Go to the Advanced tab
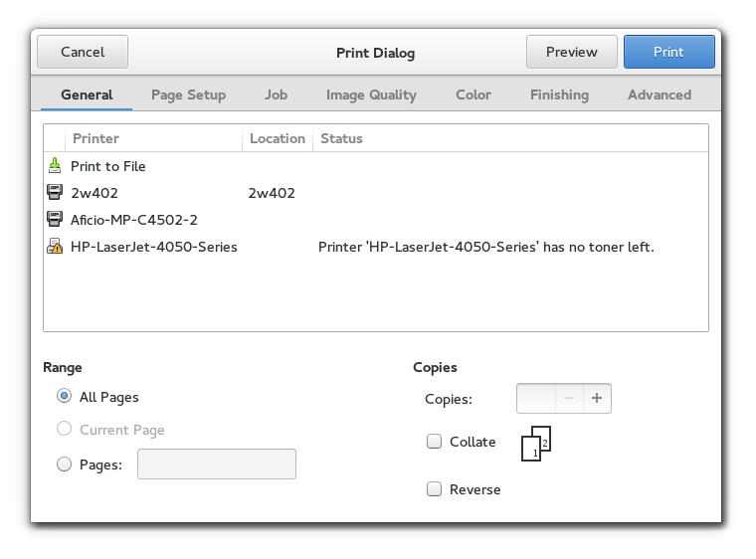The height and width of the screenshot is (559, 756). (659, 94)
